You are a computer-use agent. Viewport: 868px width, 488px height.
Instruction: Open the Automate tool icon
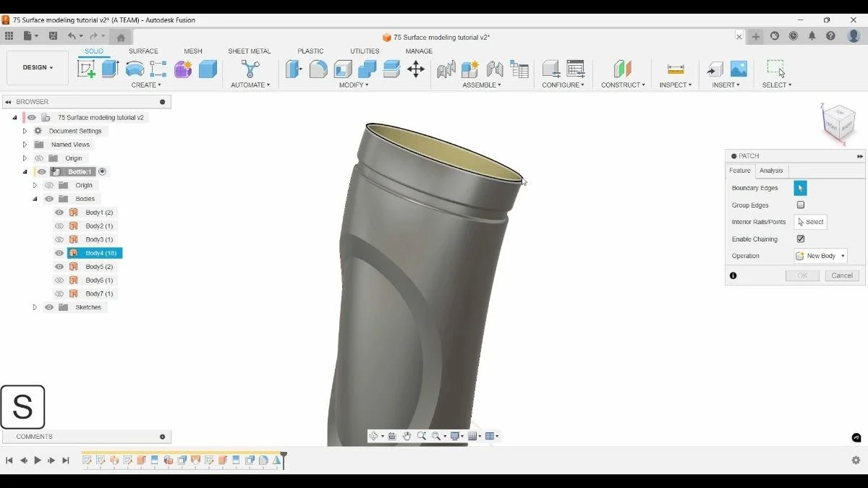point(250,69)
